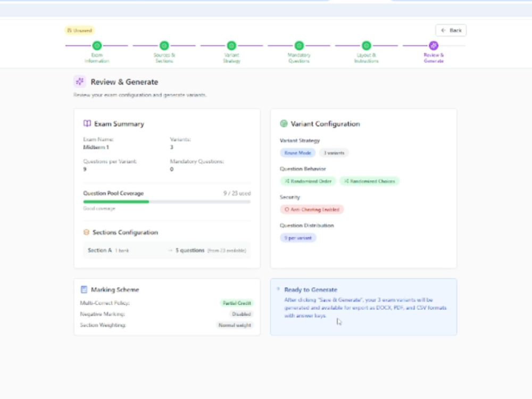532x399 pixels.
Task: Click the 3 variants badge
Action: coord(334,153)
